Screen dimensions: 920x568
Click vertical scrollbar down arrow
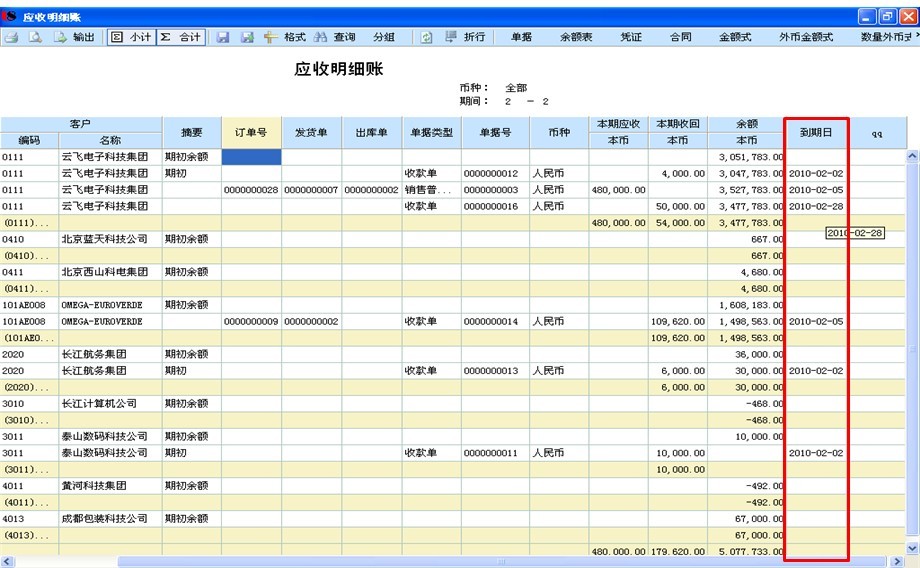(912, 548)
